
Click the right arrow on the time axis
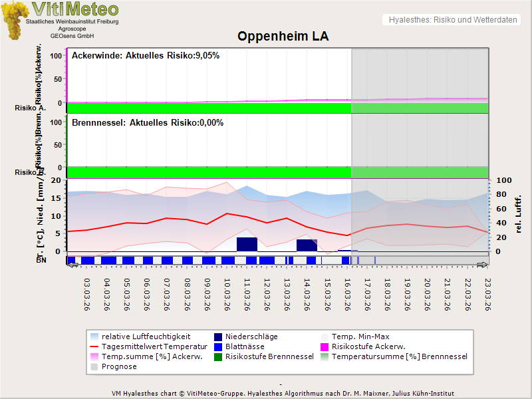pos(483,265)
